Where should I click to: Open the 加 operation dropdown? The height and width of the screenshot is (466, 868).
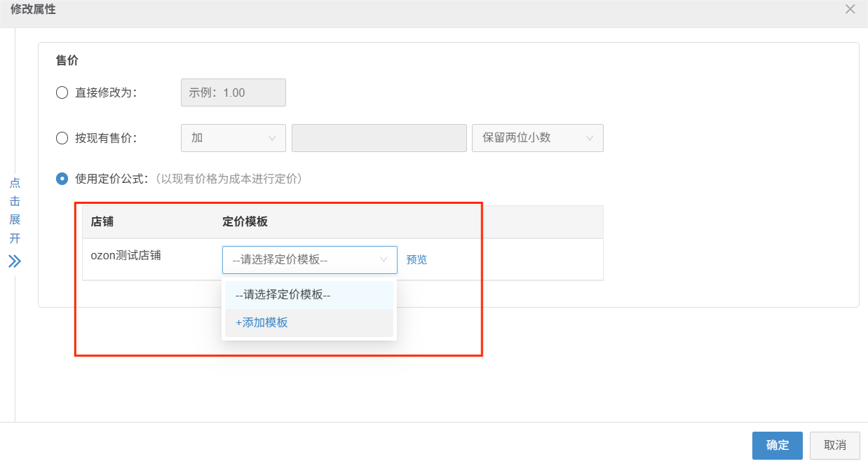click(233, 138)
